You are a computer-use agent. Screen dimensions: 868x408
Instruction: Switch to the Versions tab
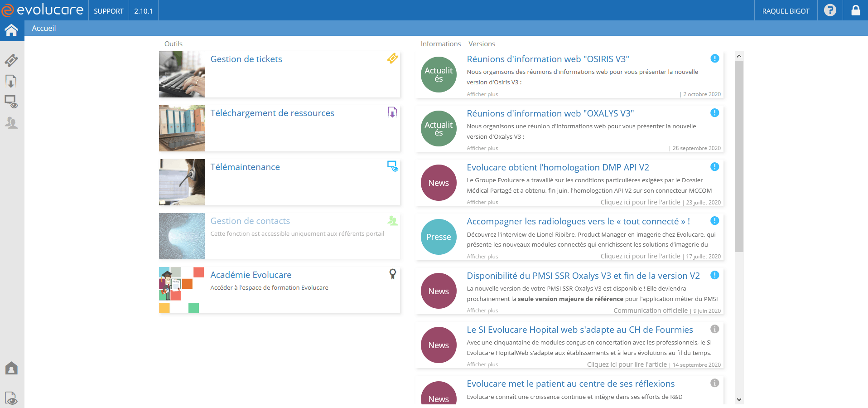click(482, 44)
